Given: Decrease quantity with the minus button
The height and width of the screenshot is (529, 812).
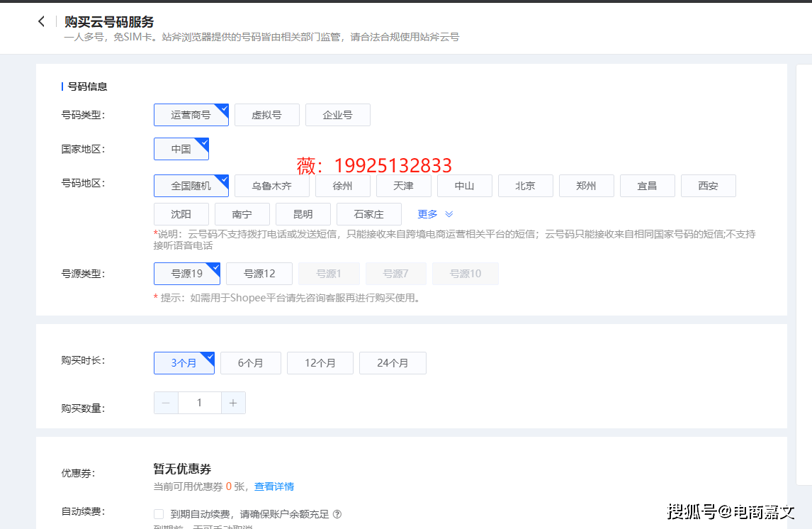Looking at the screenshot, I should [x=166, y=403].
